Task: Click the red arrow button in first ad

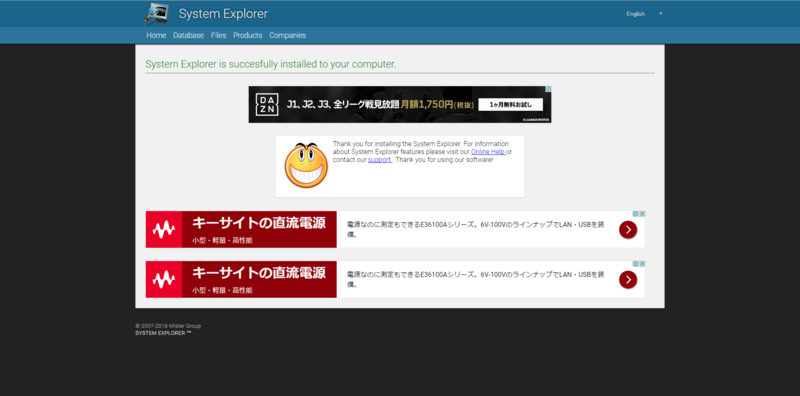Action: (628, 230)
